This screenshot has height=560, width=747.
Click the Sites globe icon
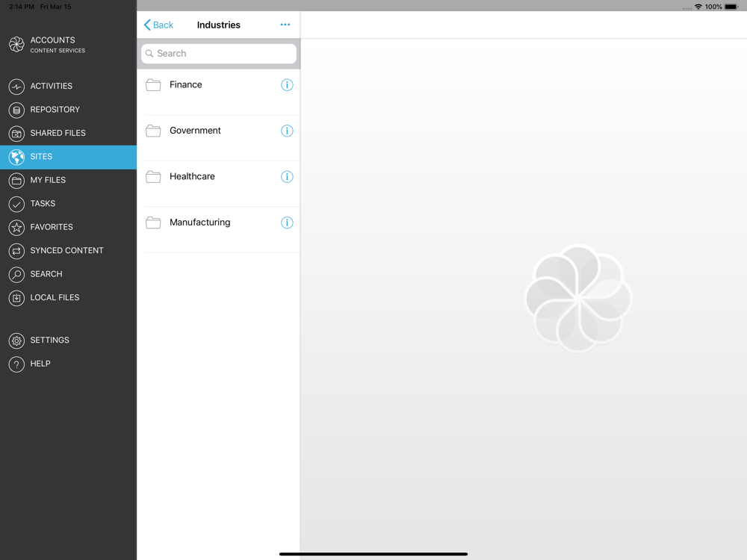pos(16,157)
